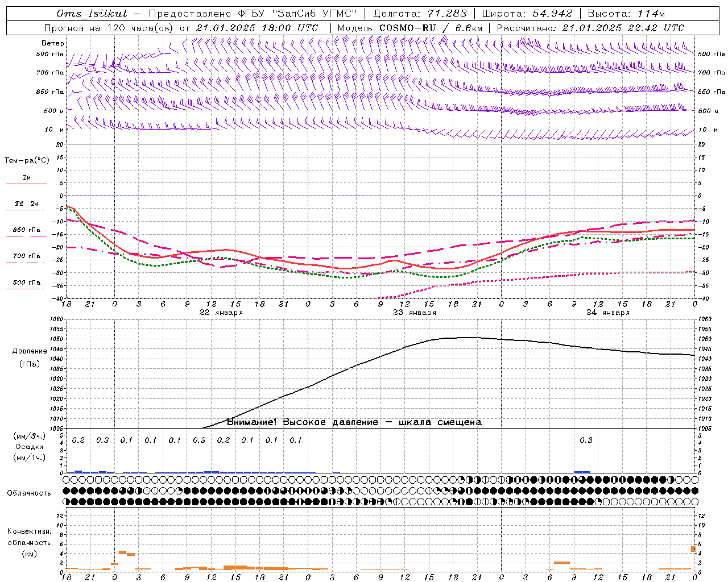Screen dimensions: 728x582
Task: Click the 500 гПа legend with dashed line
Action: coord(26,285)
